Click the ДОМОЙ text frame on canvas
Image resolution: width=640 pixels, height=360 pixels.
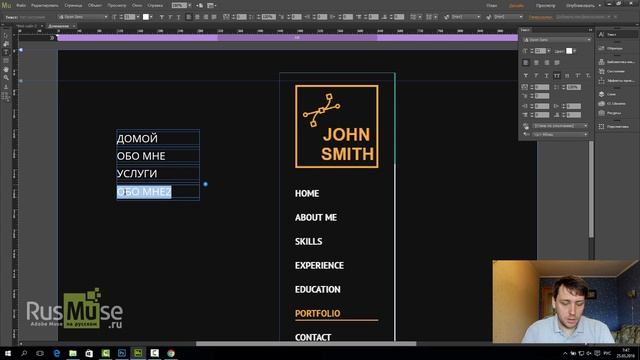158,138
